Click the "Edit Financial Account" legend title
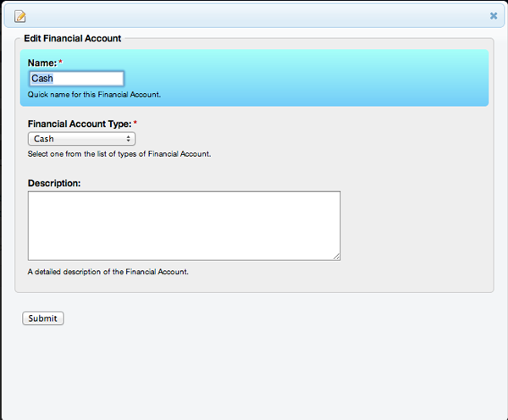 click(x=73, y=38)
